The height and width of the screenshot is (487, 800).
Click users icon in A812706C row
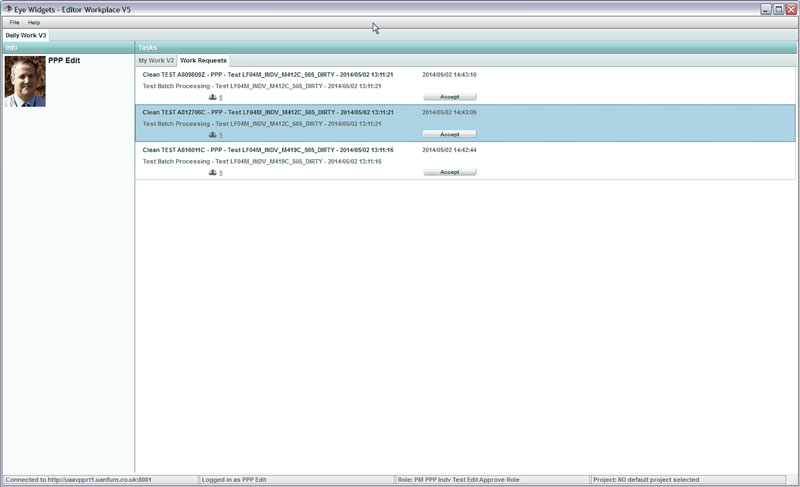pyautogui.click(x=213, y=135)
